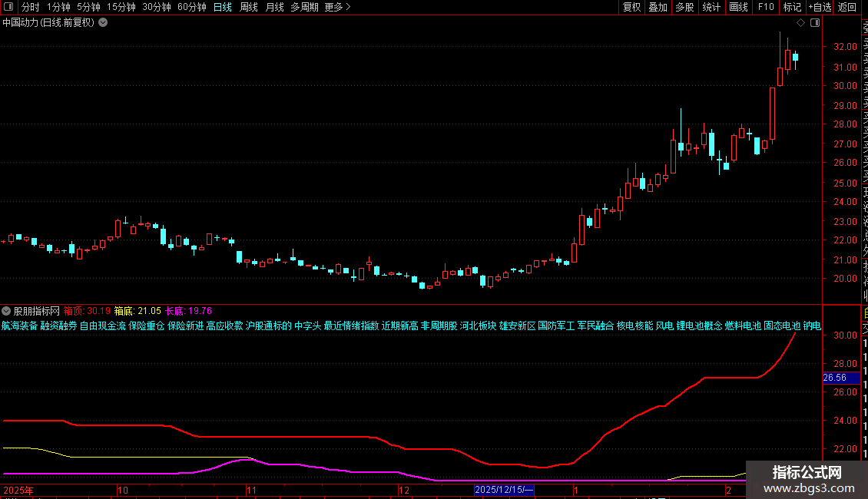Open the 国防军工 tag
The image size is (868, 499).
pos(556,326)
